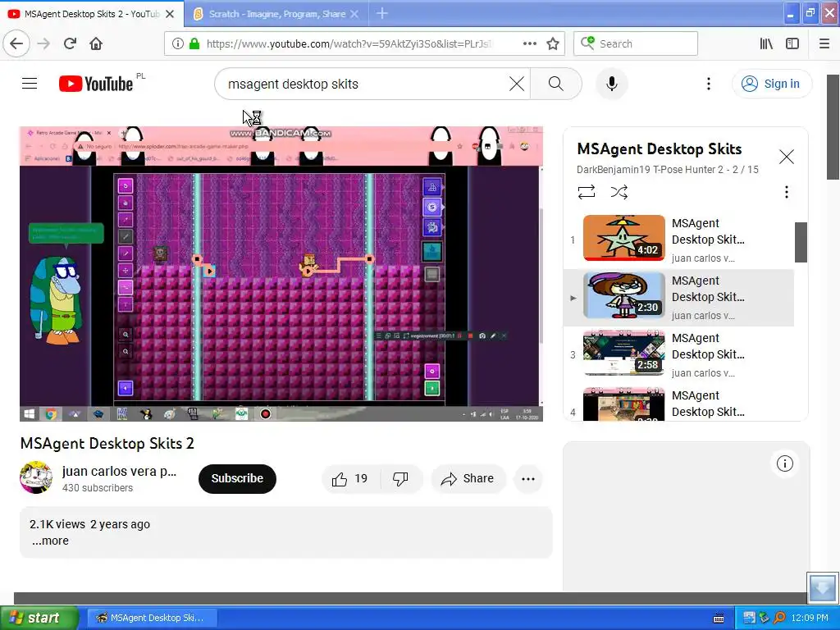840x630 pixels.
Task: Click the Sign in button
Action: pos(771,84)
